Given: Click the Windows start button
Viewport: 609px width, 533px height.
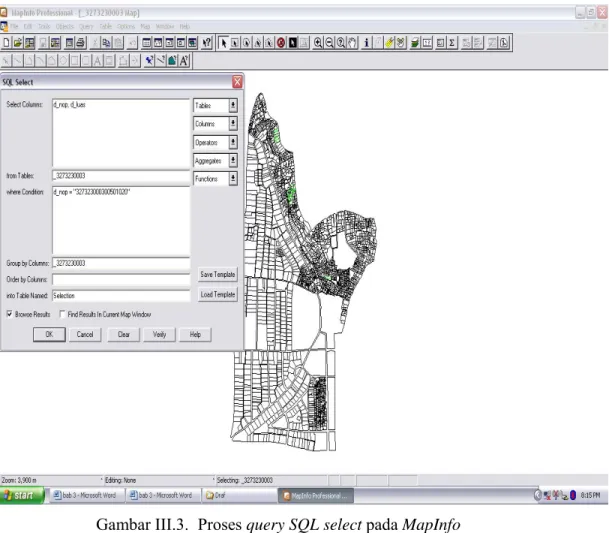Looking at the screenshot, I should [22, 495].
